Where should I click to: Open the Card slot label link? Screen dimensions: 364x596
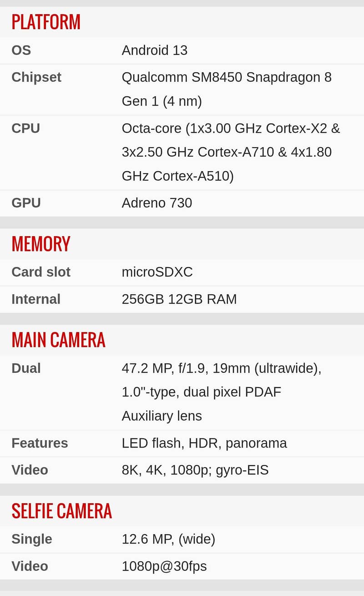[41, 272]
